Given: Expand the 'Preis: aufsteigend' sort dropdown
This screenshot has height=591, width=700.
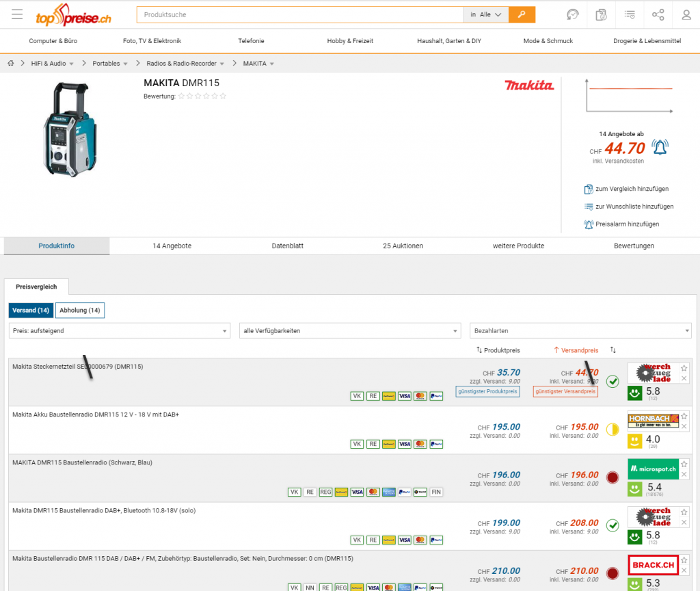Looking at the screenshot, I should tap(120, 331).
